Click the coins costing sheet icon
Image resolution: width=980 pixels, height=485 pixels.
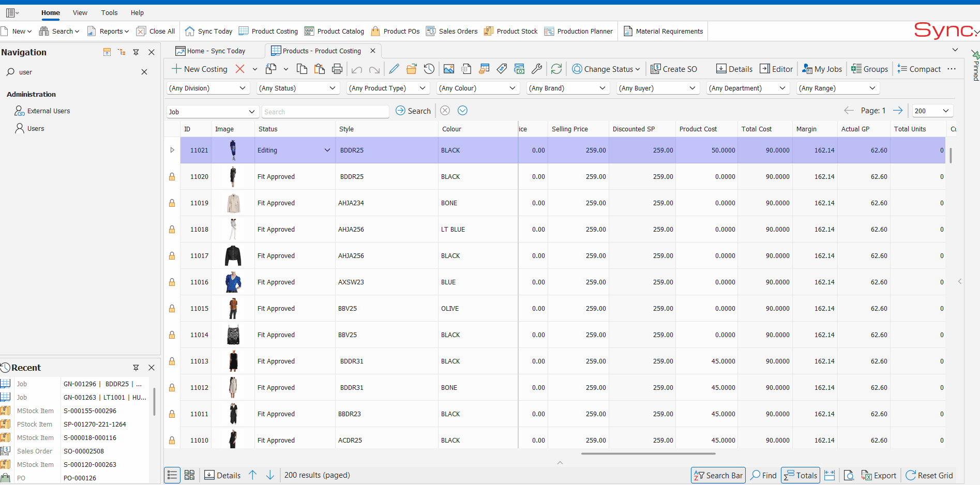tap(484, 69)
